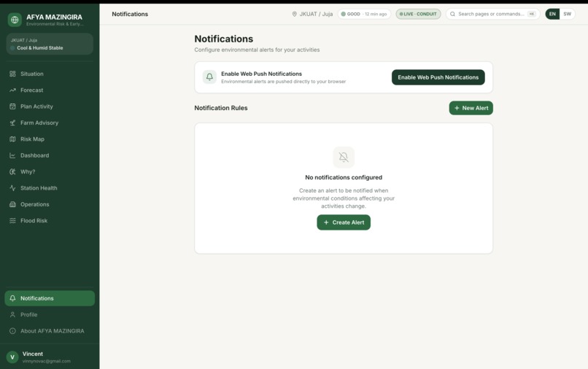Click the Dashboard chart icon
Image resolution: width=588 pixels, height=369 pixels.
(12, 155)
